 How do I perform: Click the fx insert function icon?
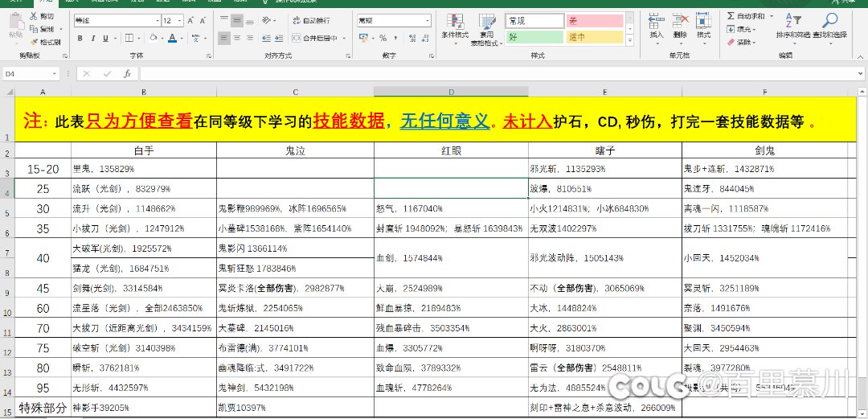tap(127, 74)
